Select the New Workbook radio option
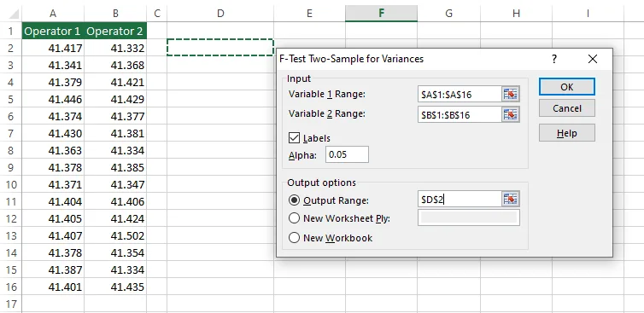Viewport: 644px width, 313px height. (x=294, y=238)
